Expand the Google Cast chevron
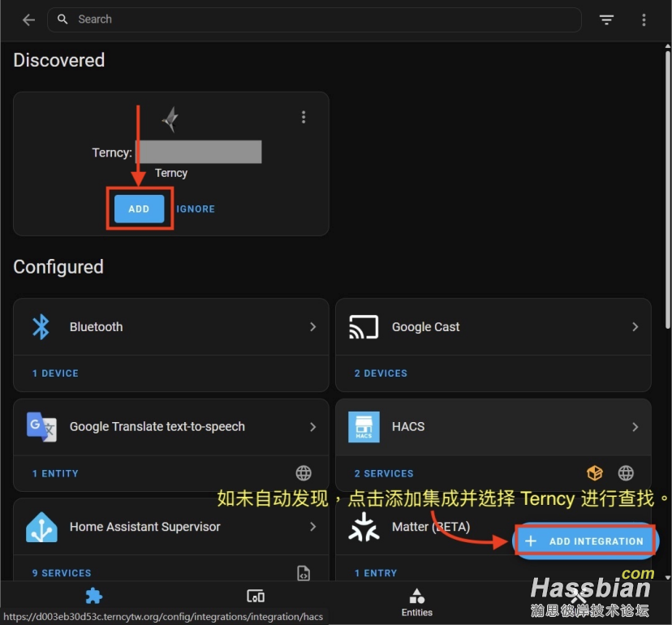The width and height of the screenshot is (672, 625). pyautogui.click(x=635, y=326)
